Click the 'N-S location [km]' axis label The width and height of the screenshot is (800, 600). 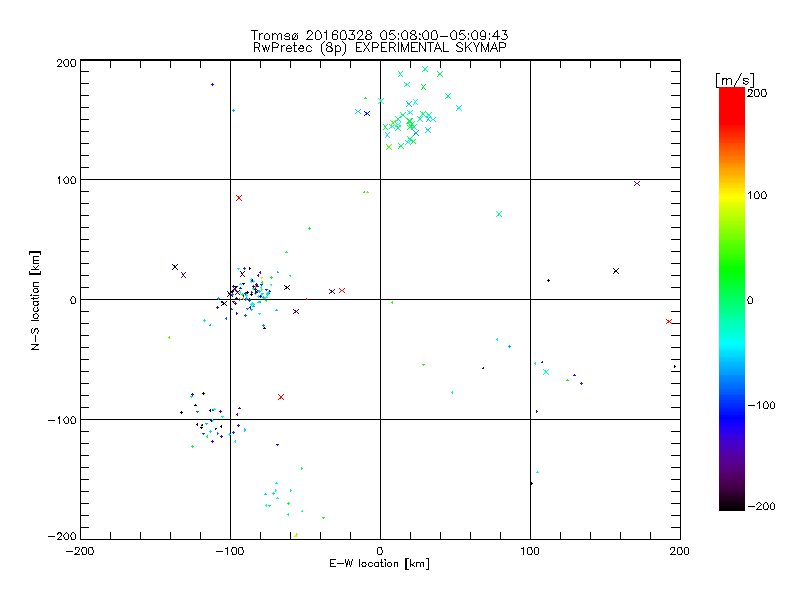coord(35,301)
